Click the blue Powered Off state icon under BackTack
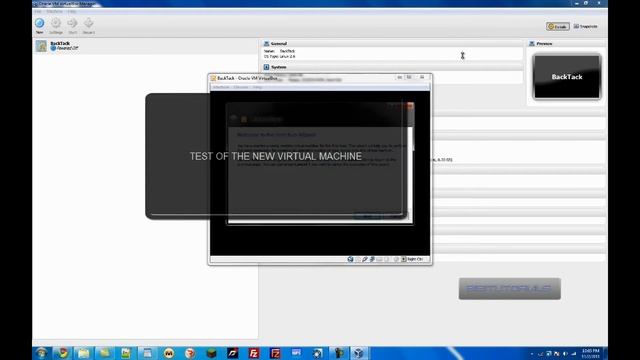 [x=53, y=48]
